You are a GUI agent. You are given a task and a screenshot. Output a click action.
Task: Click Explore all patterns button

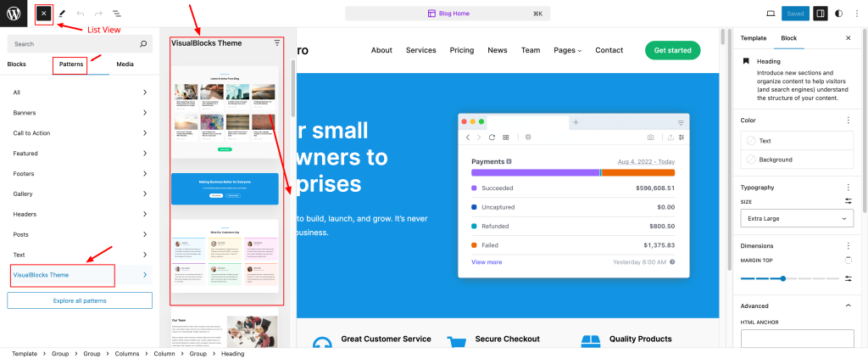80,300
